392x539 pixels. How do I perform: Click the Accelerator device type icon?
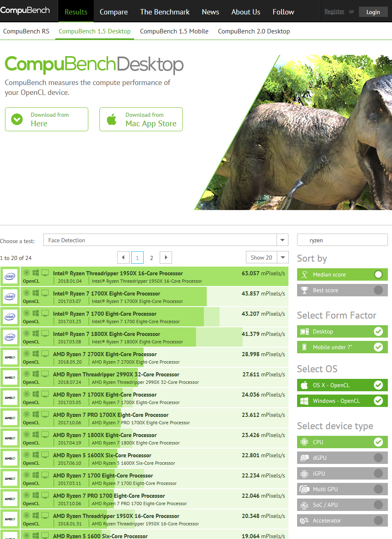tap(305, 521)
